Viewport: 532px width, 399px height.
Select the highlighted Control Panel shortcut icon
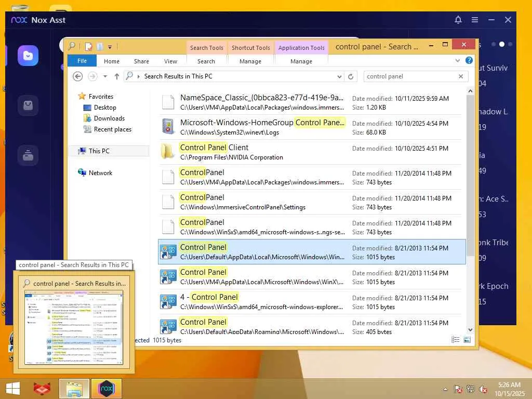tap(168, 252)
